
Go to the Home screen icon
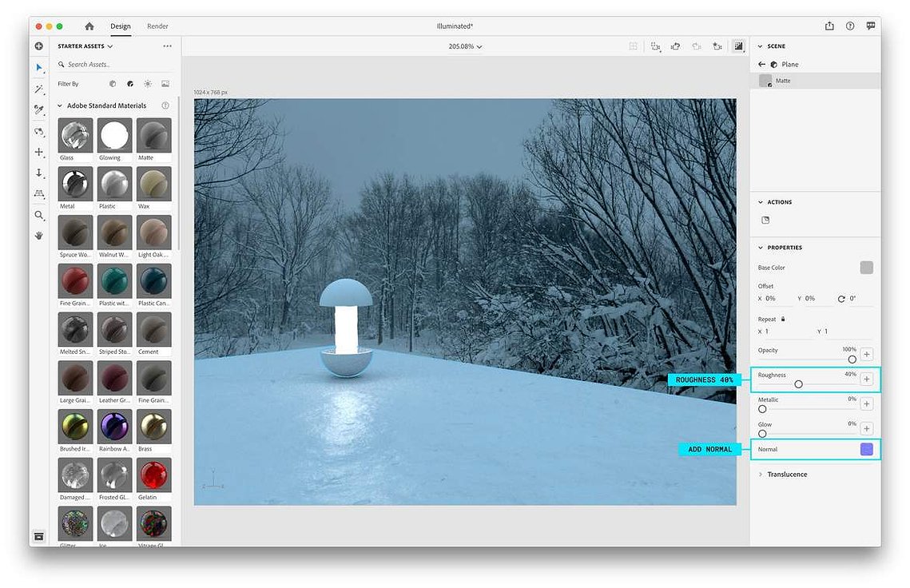89,26
